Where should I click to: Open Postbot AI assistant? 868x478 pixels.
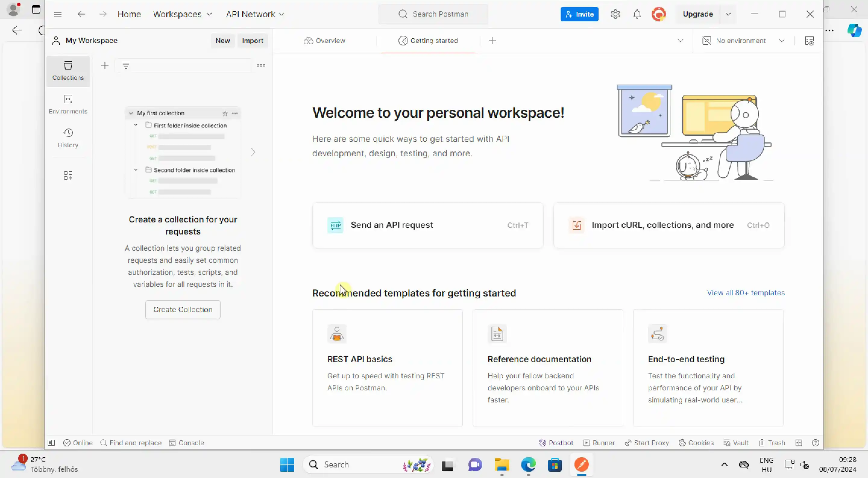click(556, 442)
